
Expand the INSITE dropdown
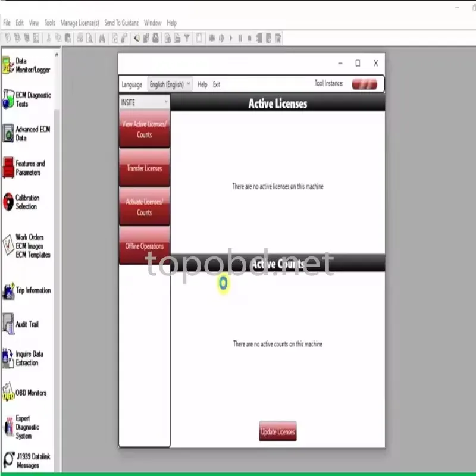point(143,102)
